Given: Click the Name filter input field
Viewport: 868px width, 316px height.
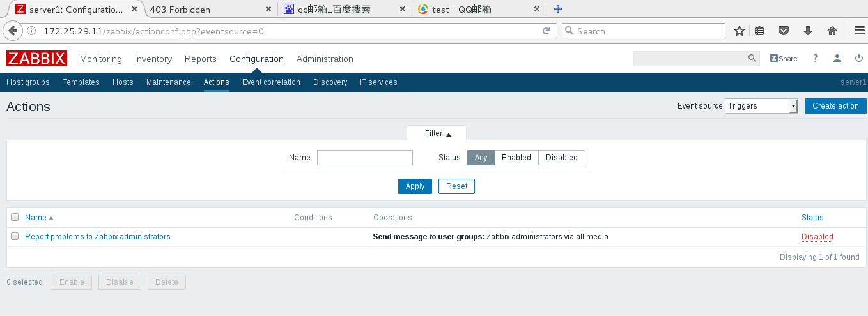Looking at the screenshot, I should click(x=365, y=158).
